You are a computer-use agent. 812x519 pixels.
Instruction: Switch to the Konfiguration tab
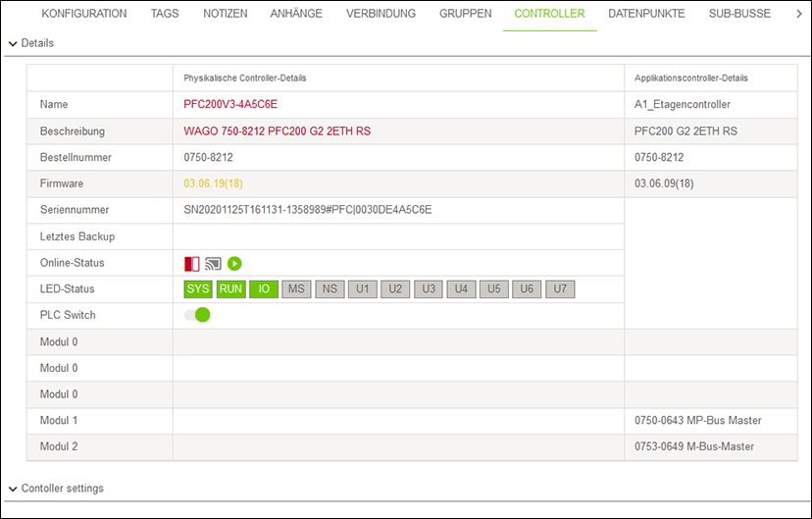point(84,14)
